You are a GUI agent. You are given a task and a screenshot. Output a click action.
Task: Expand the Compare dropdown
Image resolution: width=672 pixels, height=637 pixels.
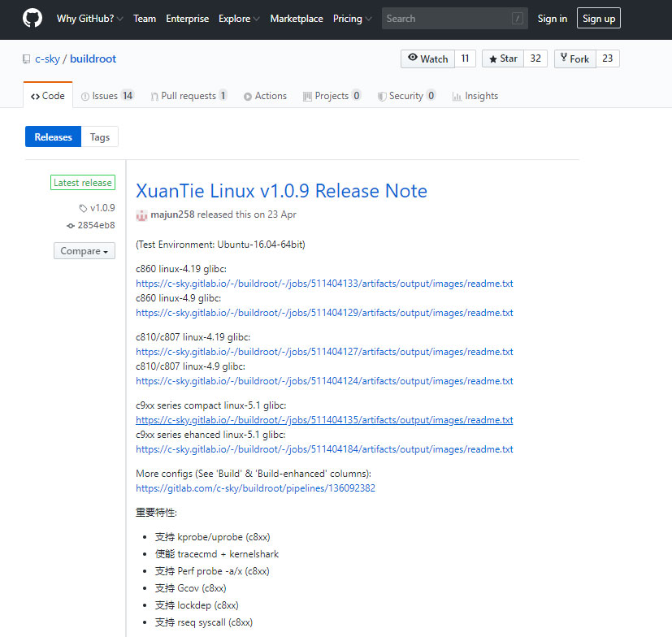click(85, 251)
